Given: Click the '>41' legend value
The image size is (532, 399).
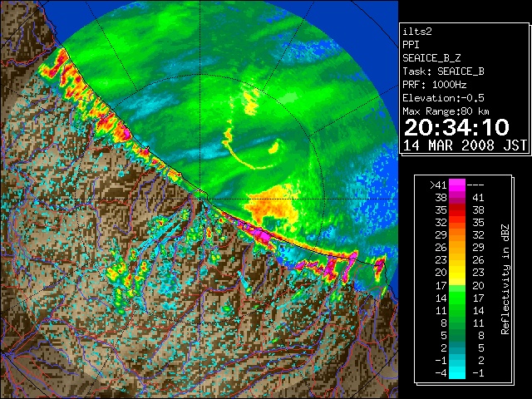Looking at the screenshot, I should pyautogui.click(x=438, y=185).
